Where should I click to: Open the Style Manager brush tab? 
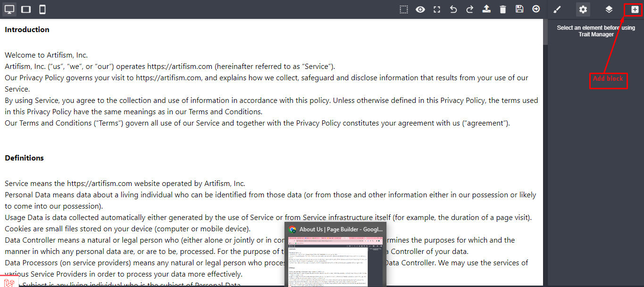click(557, 9)
